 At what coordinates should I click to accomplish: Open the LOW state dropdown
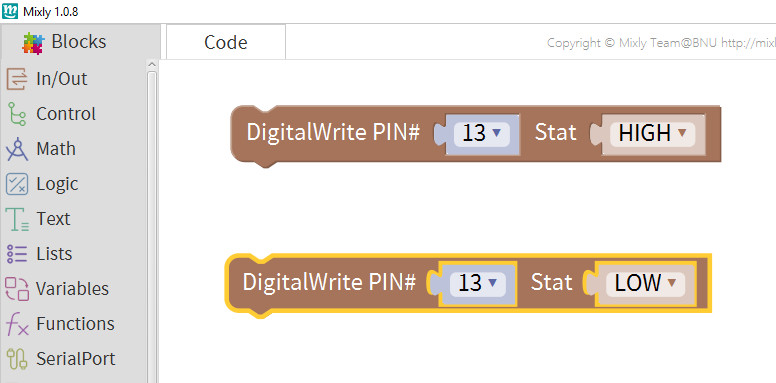645,283
